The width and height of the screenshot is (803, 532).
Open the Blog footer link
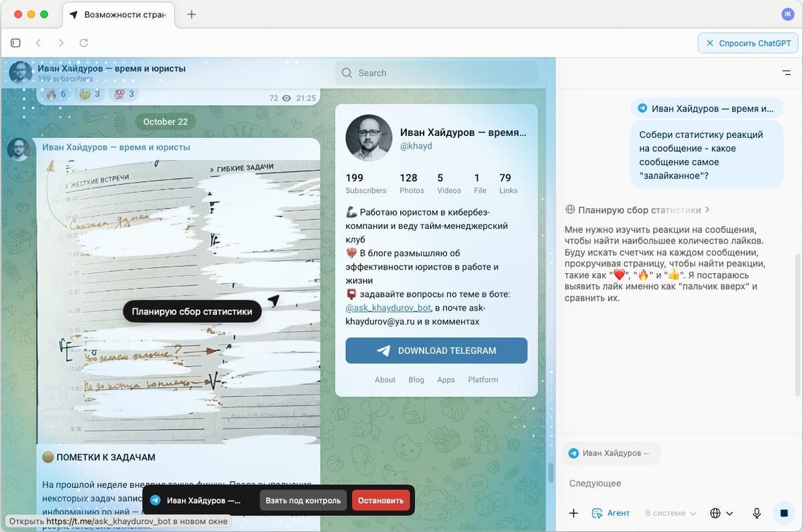(x=416, y=379)
